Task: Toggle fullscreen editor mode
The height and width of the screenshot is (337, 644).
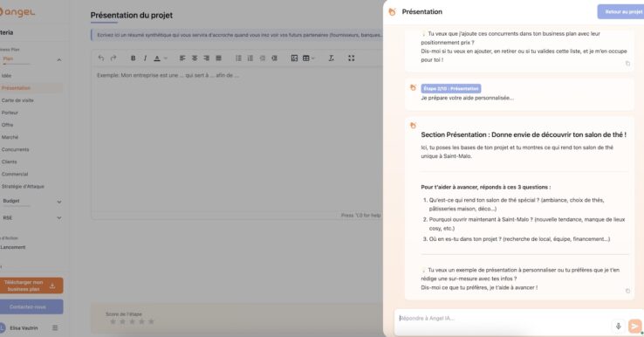Action: [351, 58]
